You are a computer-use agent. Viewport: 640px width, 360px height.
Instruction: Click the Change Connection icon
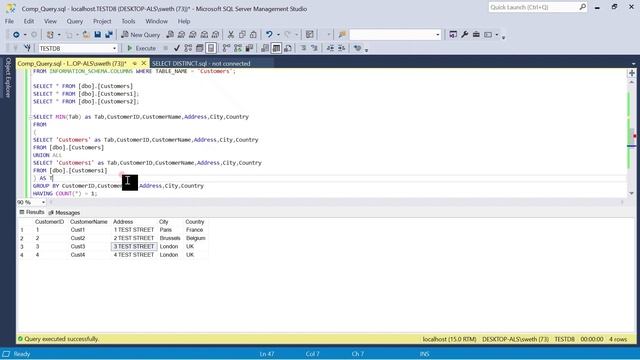[x=27, y=48]
